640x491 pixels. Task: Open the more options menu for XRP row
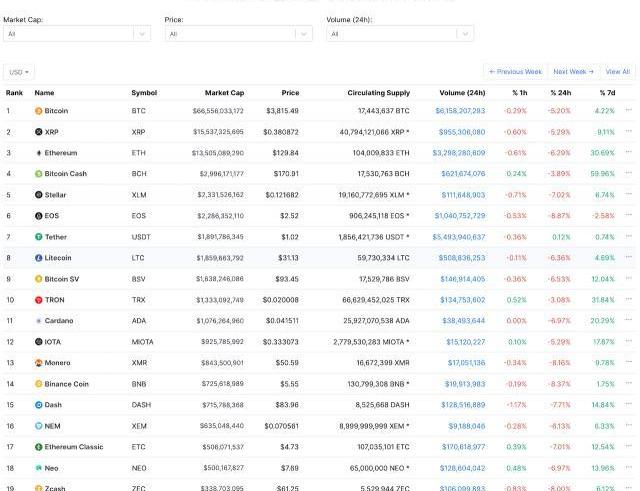coord(629,131)
